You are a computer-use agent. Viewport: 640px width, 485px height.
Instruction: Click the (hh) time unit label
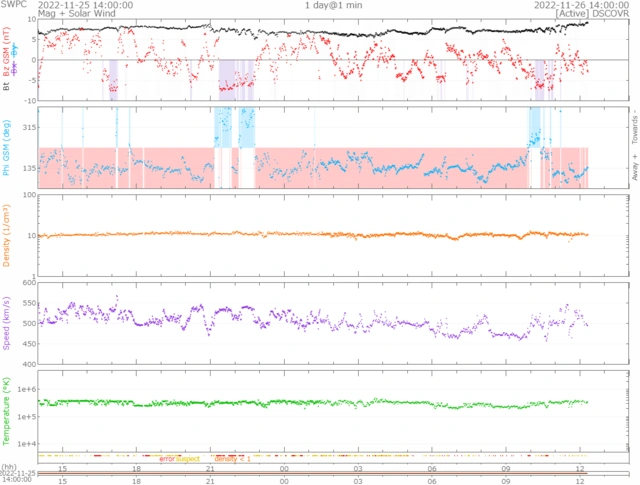[9, 467]
